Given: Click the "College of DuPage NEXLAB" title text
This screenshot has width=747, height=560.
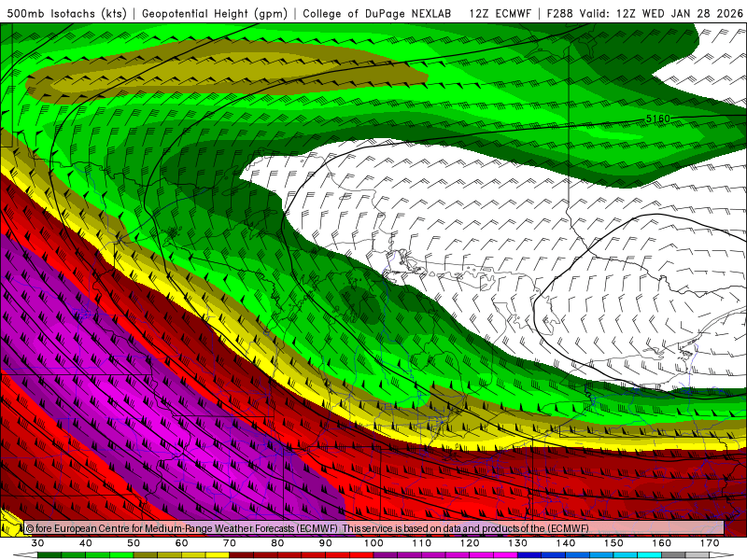Looking at the screenshot, I should pos(377,14).
